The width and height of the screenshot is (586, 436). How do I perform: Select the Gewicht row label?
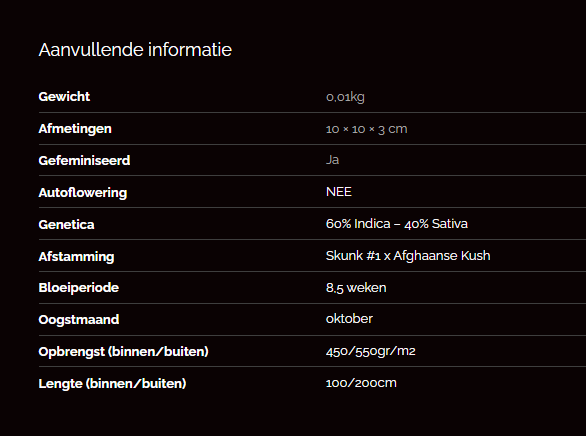pyautogui.click(x=64, y=96)
